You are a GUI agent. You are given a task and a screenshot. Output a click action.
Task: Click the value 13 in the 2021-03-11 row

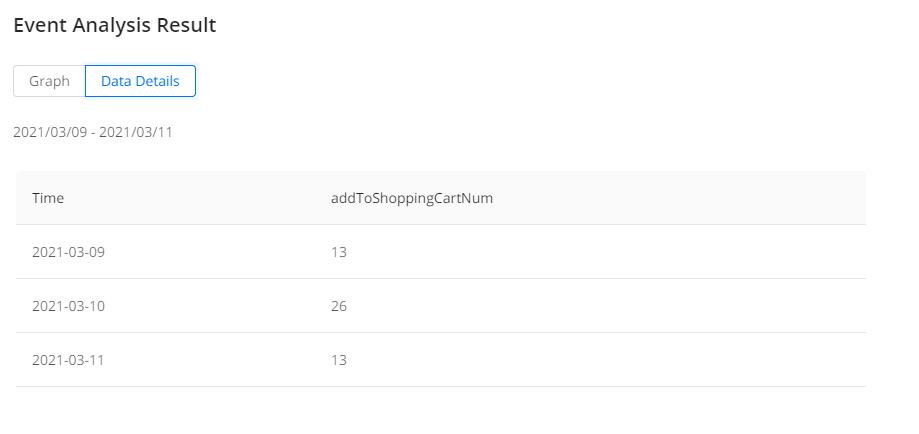(x=339, y=360)
